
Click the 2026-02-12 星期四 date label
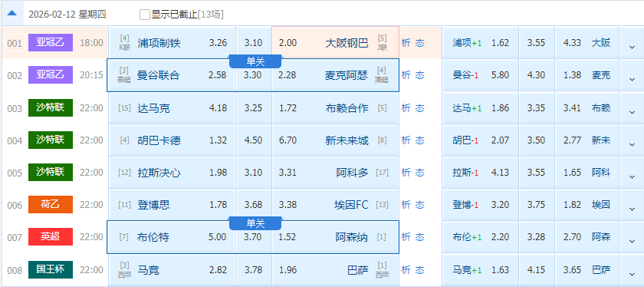coord(67,15)
